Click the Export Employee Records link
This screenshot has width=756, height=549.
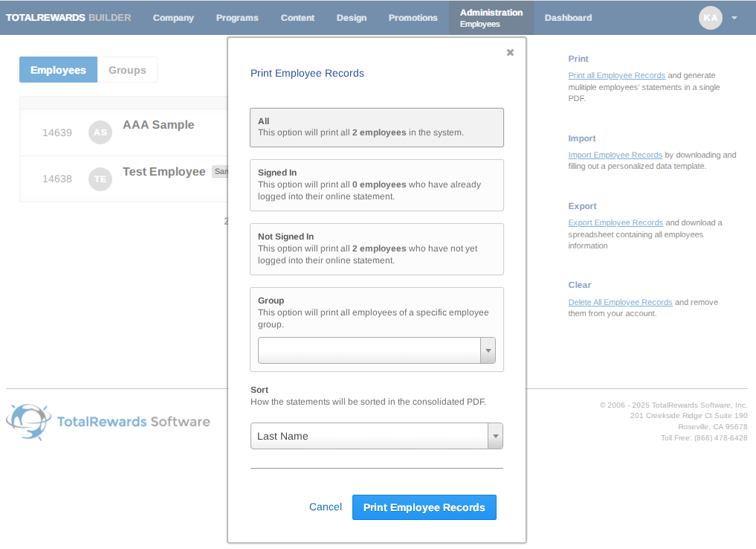tap(616, 222)
